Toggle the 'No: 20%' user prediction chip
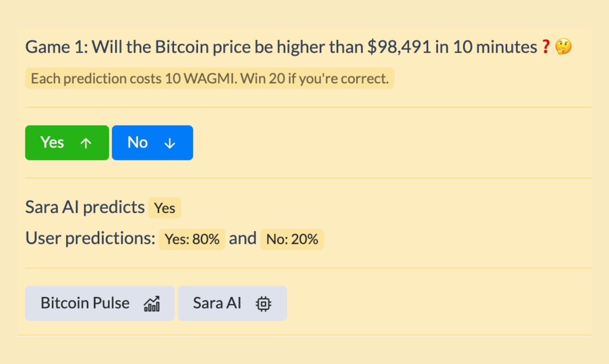The height and width of the screenshot is (364, 609). (x=292, y=239)
